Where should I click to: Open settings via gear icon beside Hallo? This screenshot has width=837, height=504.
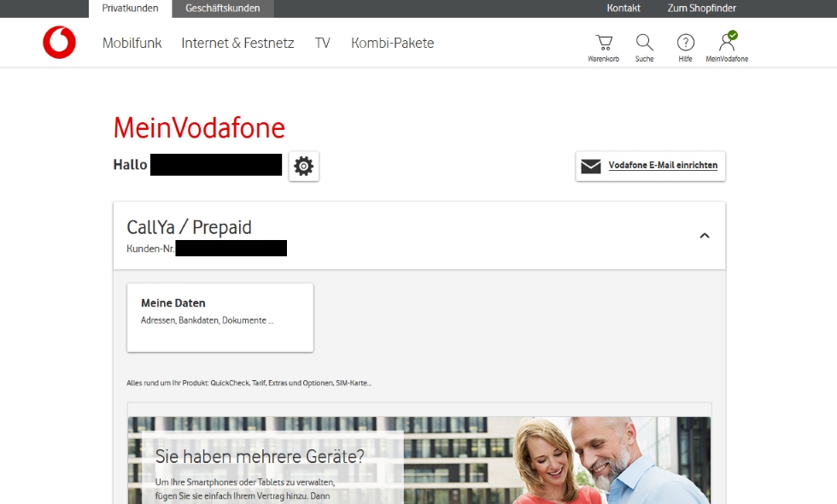(304, 166)
